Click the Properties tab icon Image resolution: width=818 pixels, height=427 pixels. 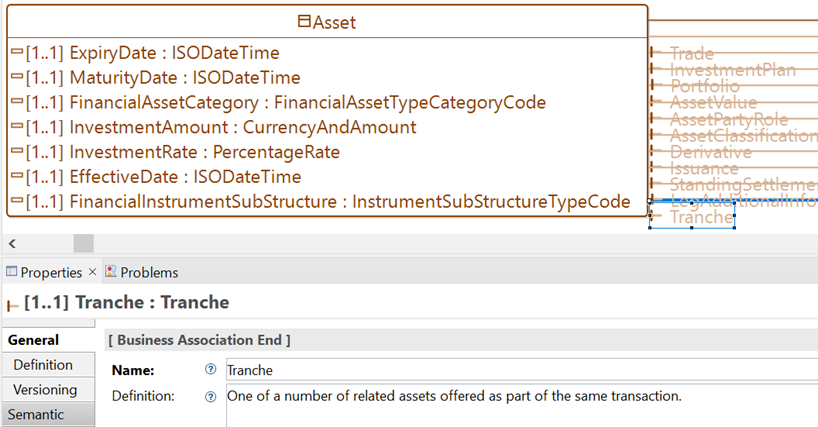click(x=11, y=271)
